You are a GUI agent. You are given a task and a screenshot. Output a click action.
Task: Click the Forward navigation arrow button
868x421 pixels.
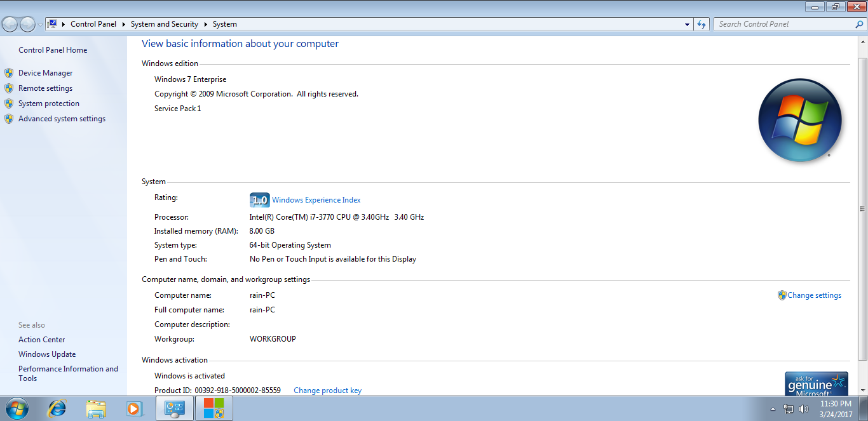[27, 24]
